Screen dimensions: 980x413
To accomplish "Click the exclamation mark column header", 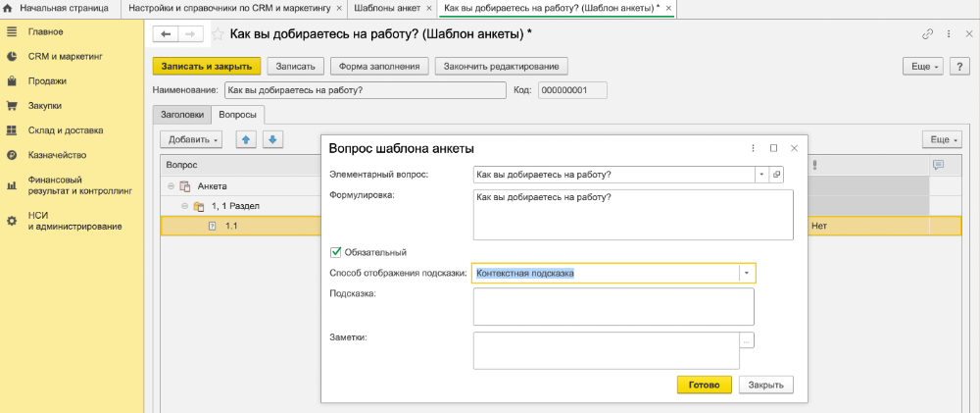I will [x=815, y=165].
